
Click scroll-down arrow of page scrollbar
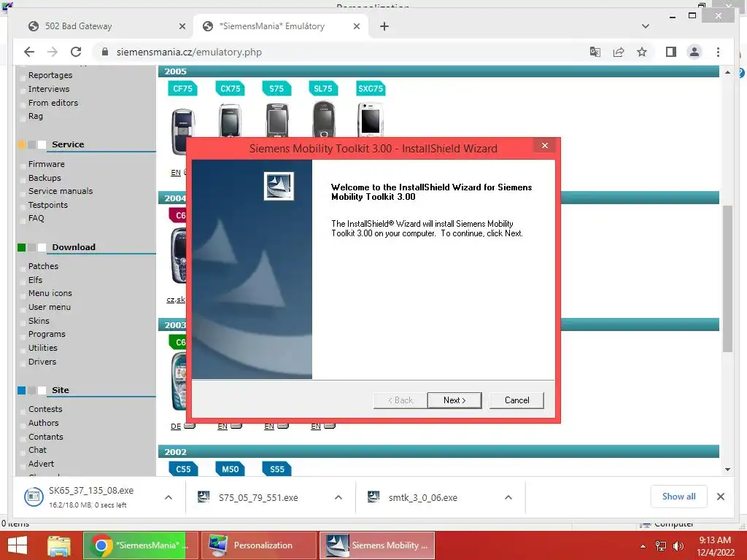[727, 470]
